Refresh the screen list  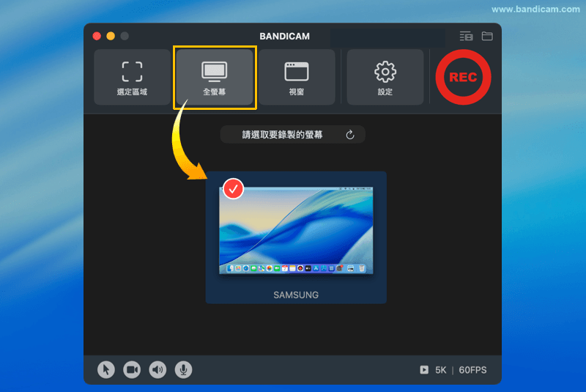[x=350, y=135]
